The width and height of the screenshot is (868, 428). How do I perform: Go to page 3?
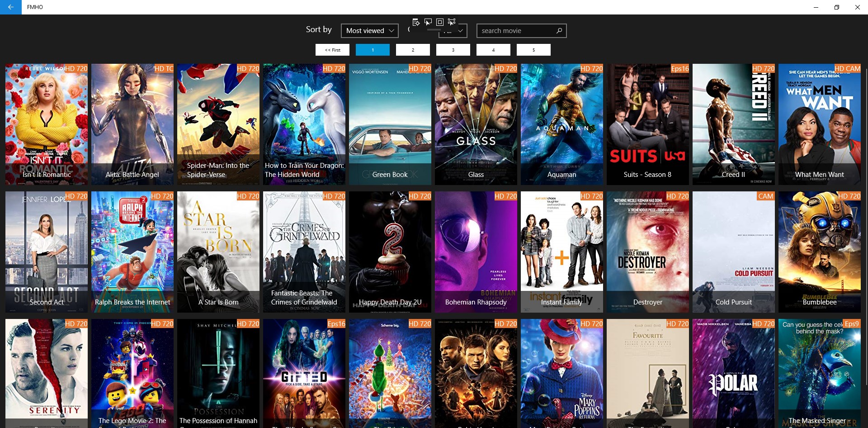453,50
